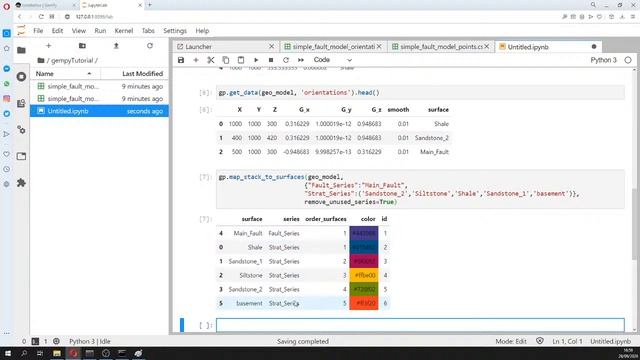Image resolution: width=640 pixels, height=360 pixels.
Task: Click kernel status circle indicator
Action: [x=628, y=60]
